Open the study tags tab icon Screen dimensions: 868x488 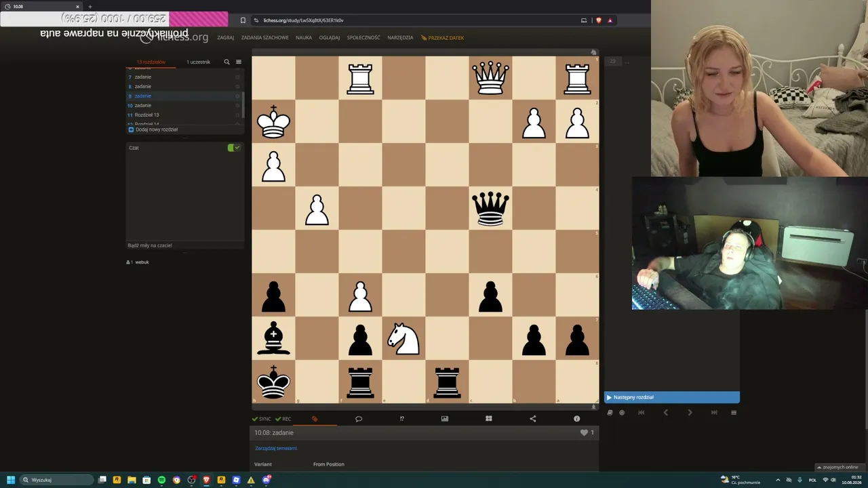click(x=315, y=419)
